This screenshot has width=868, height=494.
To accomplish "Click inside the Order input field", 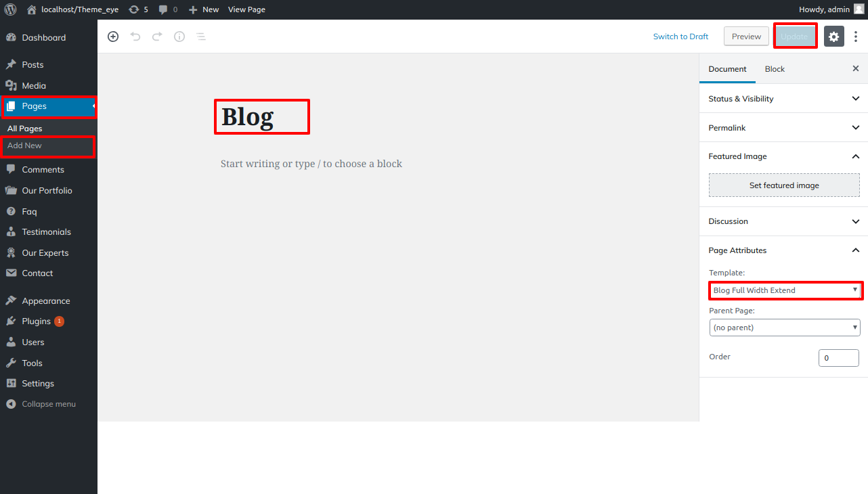I will (x=838, y=357).
